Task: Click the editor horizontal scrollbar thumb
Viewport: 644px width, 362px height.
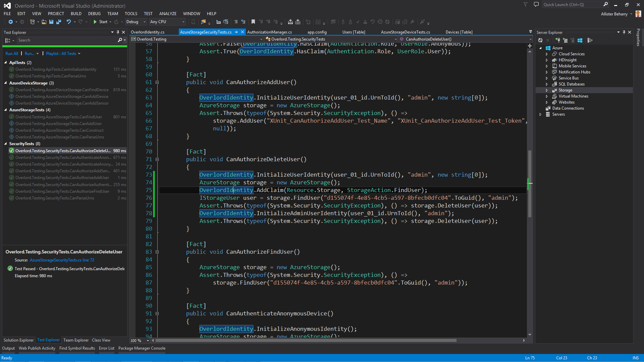Action: pos(306,341)
